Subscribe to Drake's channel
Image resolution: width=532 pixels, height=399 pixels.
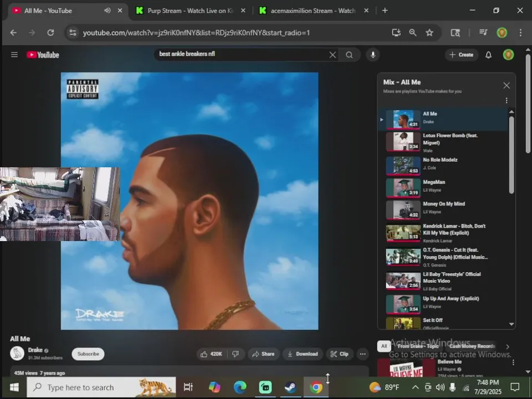pos(88,354)
